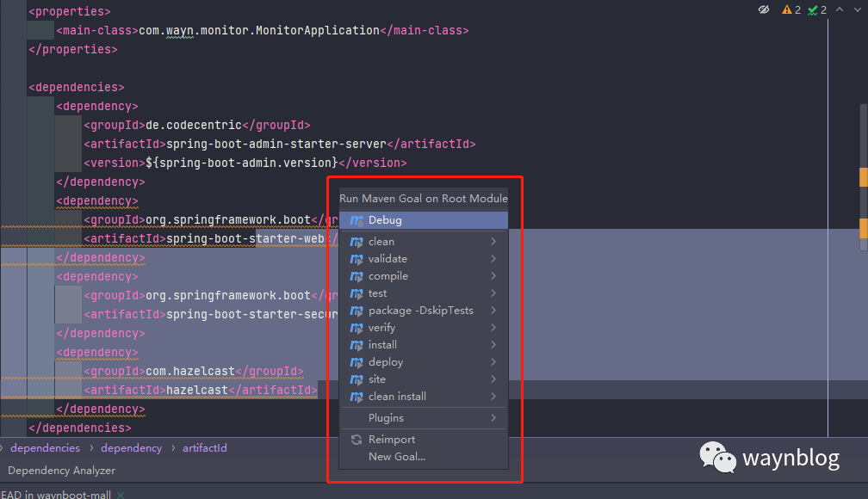The height and width of the screenshot is (499, 868).
Task: Click the Maven icon beside Debug
Action: click(x=356, y=220)
